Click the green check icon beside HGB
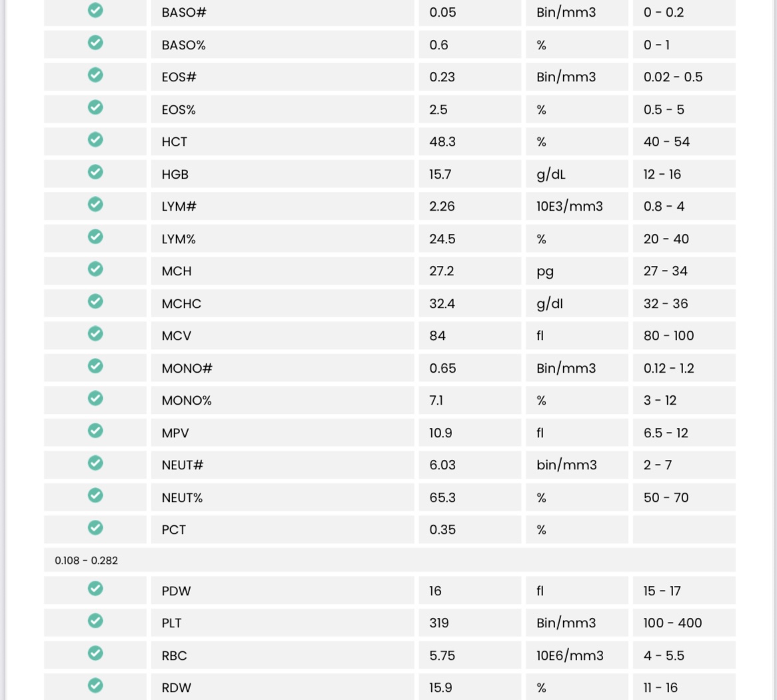Image resolution: width=777 pixels, height=700 pixels. pos(95,172)
